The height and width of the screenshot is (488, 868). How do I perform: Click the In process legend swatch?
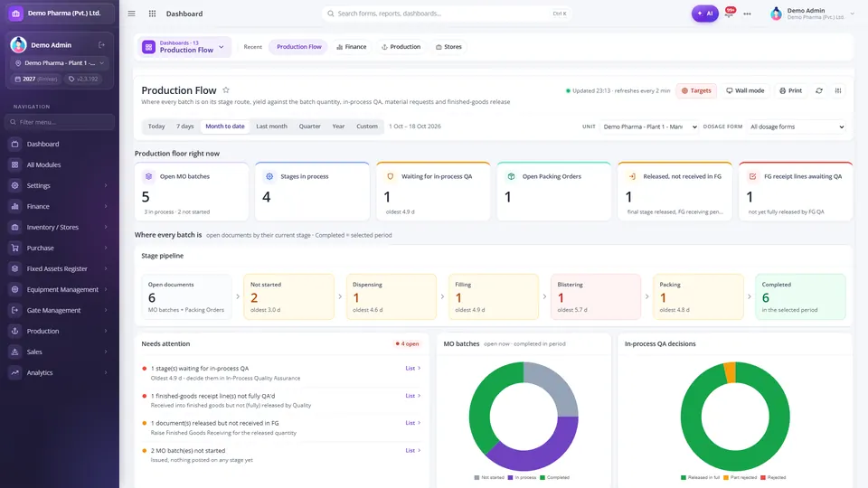(510, 477)
